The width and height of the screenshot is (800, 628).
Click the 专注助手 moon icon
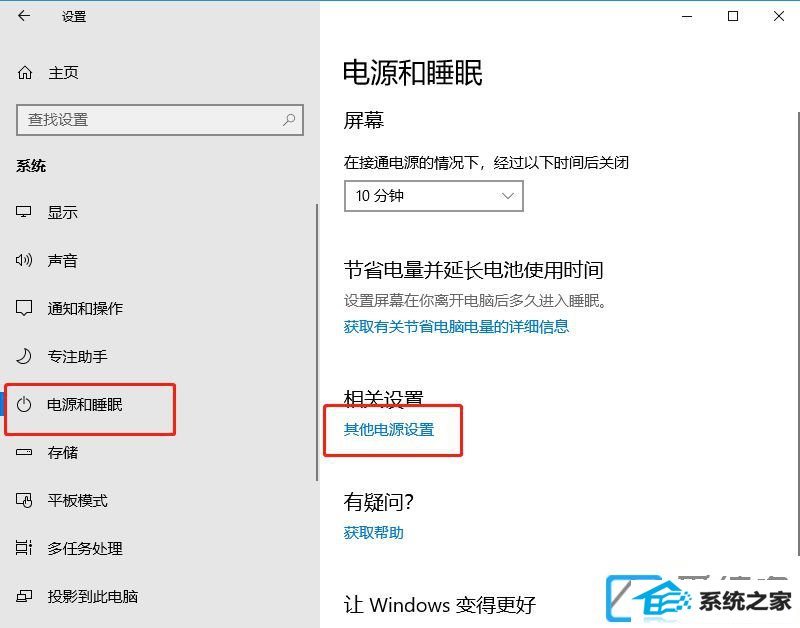click(23, 356)
